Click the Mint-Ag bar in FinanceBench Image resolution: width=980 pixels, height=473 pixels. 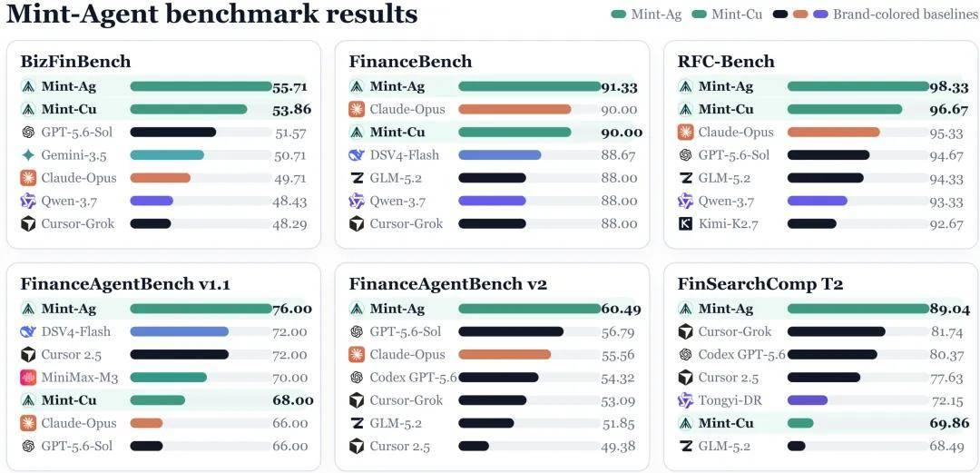[529, 86]
